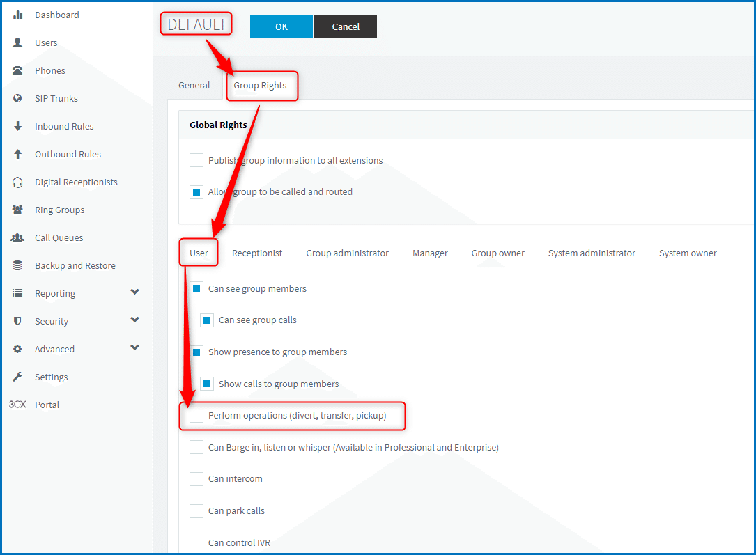Screen dimensions: 756x555
Task: Click the SIP Trunks globe icon
Action: coord(18,98)
